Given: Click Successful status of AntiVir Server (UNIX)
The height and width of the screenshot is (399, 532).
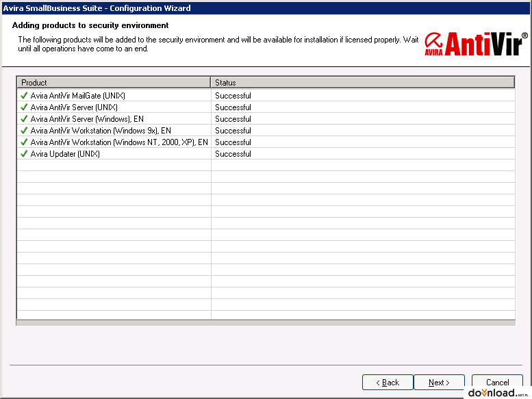Looking at the screenshot, I should click(233, 107).
